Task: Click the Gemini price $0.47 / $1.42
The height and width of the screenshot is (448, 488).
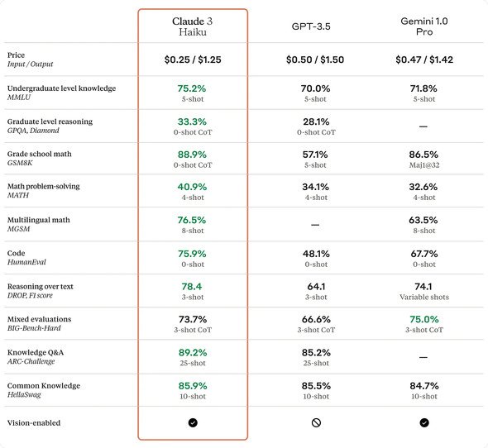Action: pos(424,60)
